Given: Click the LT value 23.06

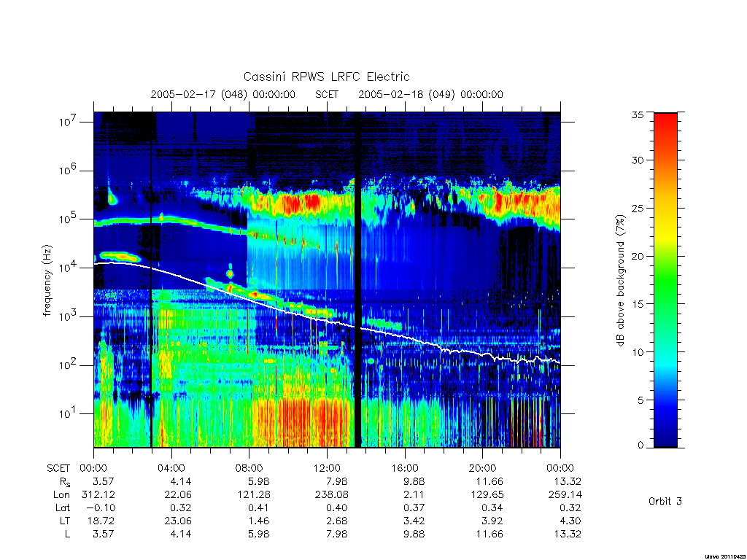Looking at the screenshot, I should point(178,521).
